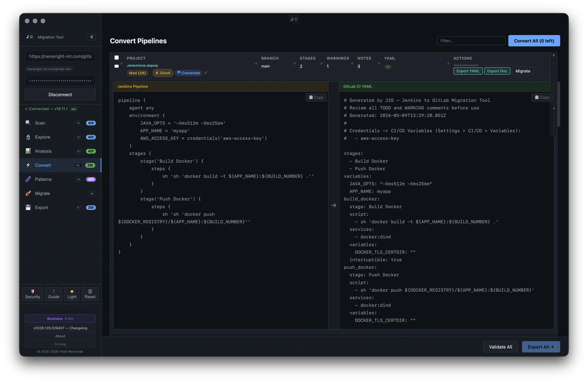This screenshot has width=588, height=382.
Task: Click the Validate All button
Action: 500,347
